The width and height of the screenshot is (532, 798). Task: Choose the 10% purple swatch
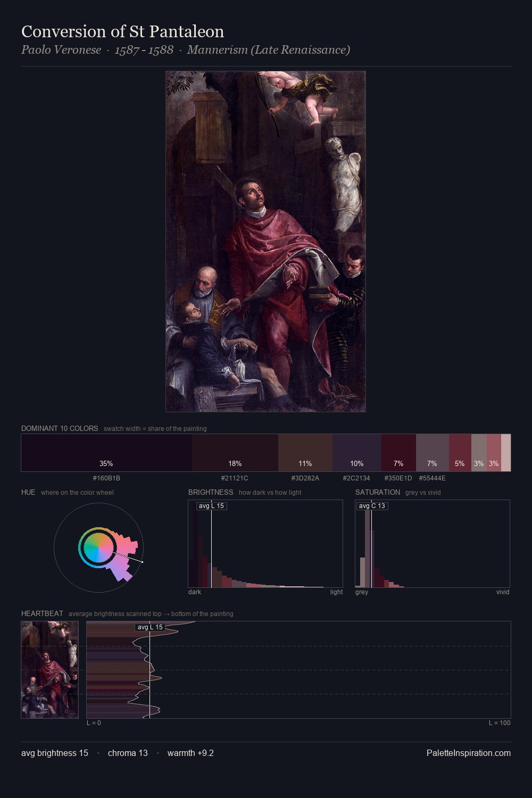coord(357,453)
